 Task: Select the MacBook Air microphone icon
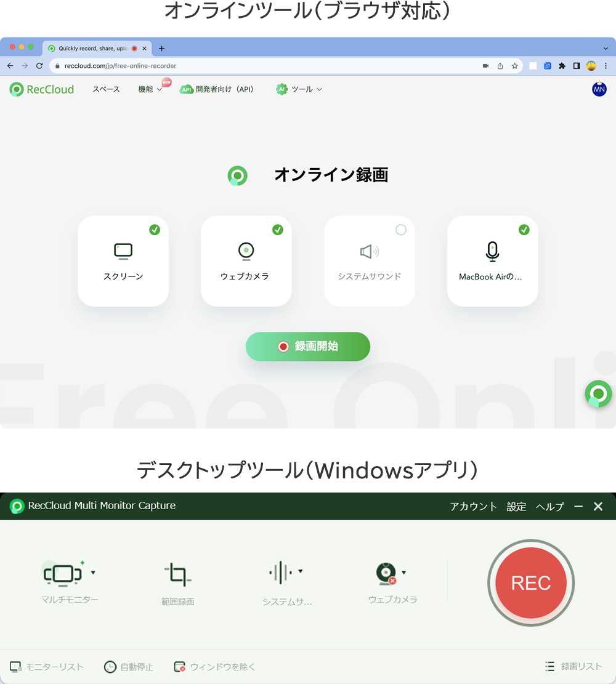click(492, 251)
